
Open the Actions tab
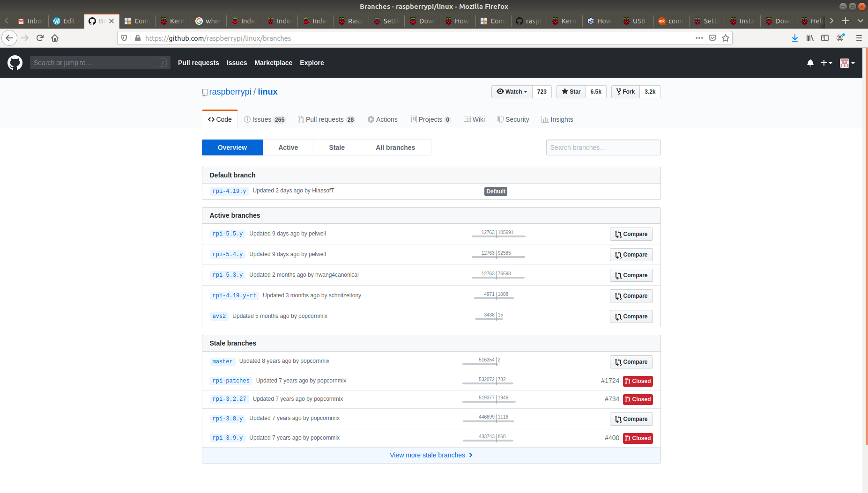pyautogui.click(x=382, y=119)
